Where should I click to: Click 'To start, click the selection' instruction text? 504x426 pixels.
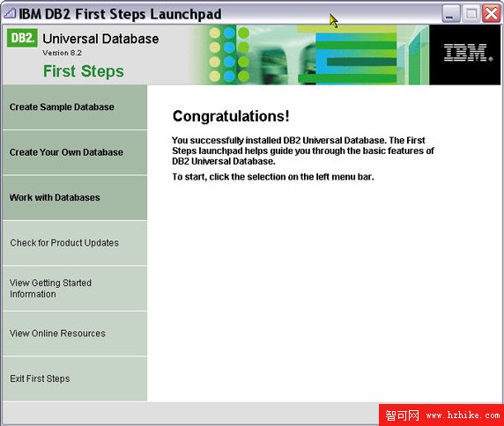pos(273,177)
